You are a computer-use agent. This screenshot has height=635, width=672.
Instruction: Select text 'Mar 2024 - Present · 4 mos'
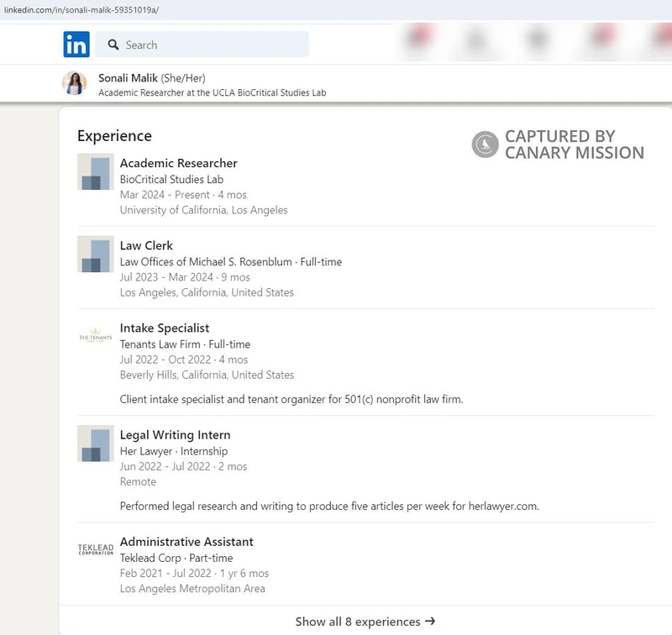[183, 195]
